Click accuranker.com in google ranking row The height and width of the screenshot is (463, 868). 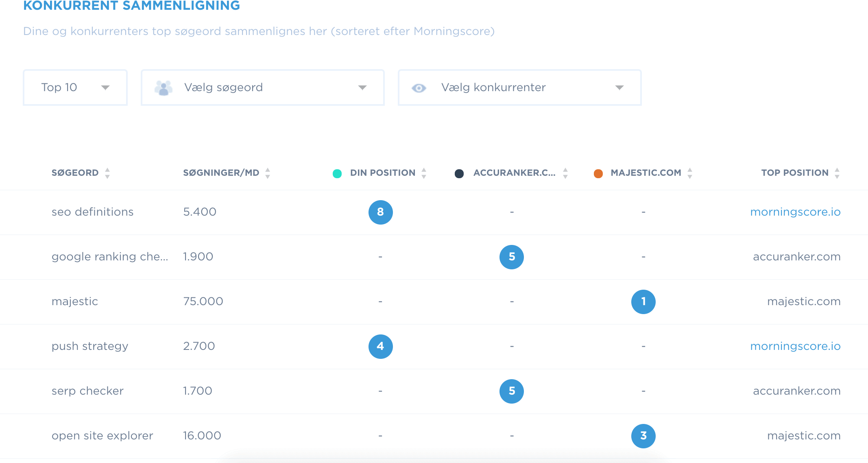[796, 257]
